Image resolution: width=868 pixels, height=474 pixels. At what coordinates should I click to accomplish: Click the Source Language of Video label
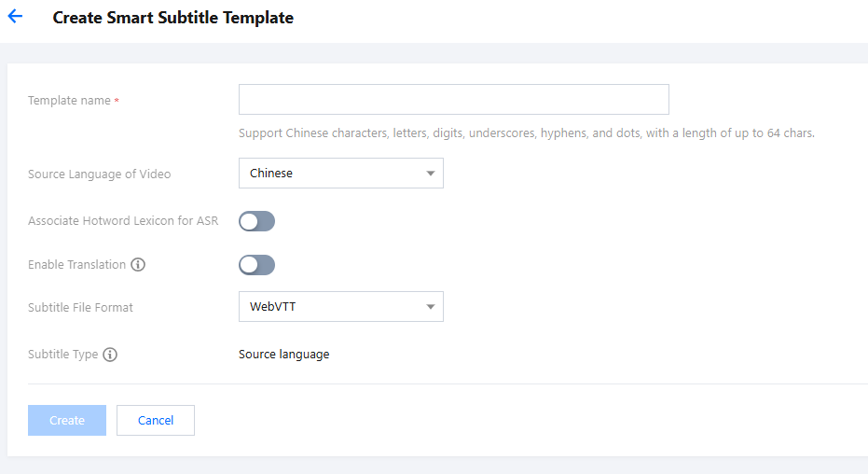[100, 174]
